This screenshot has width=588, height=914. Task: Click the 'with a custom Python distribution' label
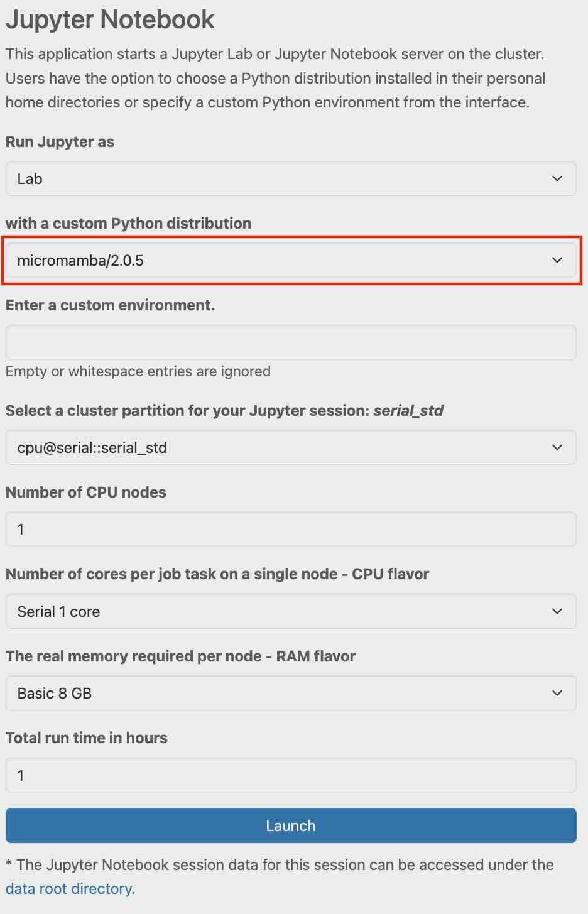128,224
